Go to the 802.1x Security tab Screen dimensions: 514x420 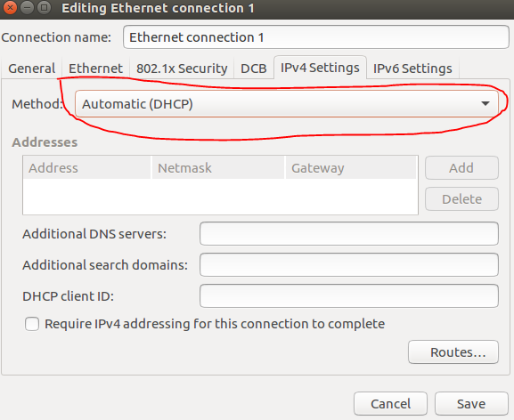[x=182, y=69]
